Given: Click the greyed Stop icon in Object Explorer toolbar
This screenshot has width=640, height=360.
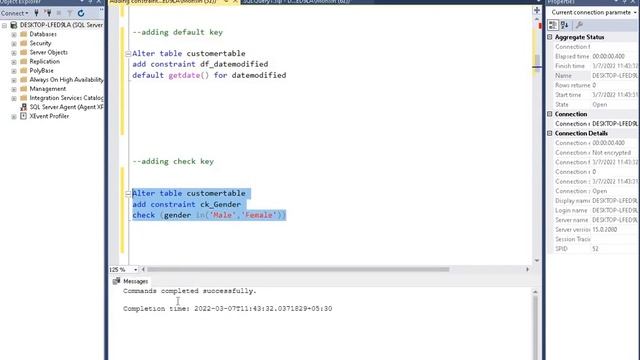Looking at the screenshot, I should pyautogui.click(x=59, y=13).
